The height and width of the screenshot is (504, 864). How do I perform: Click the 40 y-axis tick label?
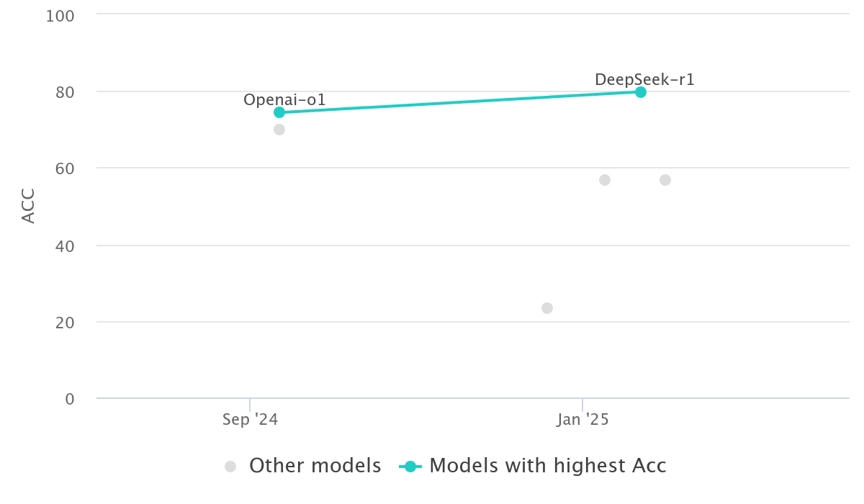(x=64, y=246)
